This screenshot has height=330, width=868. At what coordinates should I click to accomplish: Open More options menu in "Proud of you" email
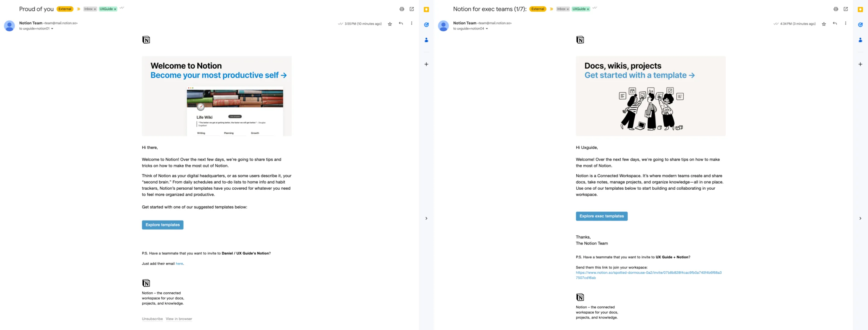coord(411,23)
